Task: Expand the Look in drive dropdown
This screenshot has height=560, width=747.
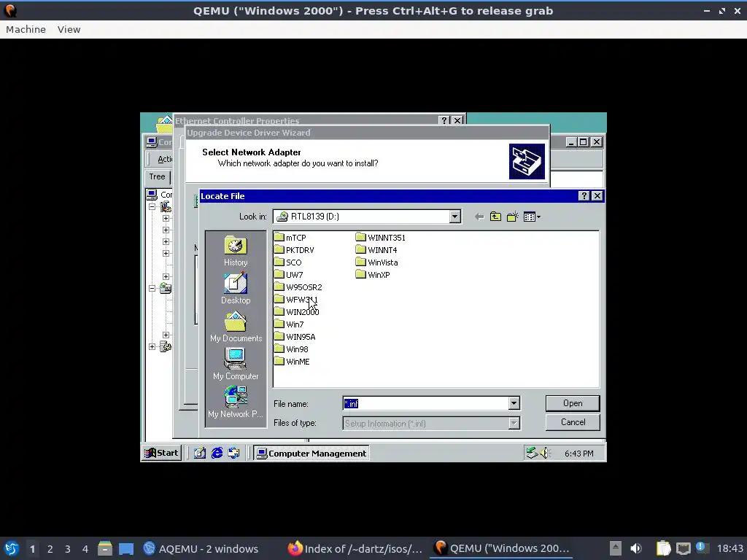Action: [x=454, y=217]
